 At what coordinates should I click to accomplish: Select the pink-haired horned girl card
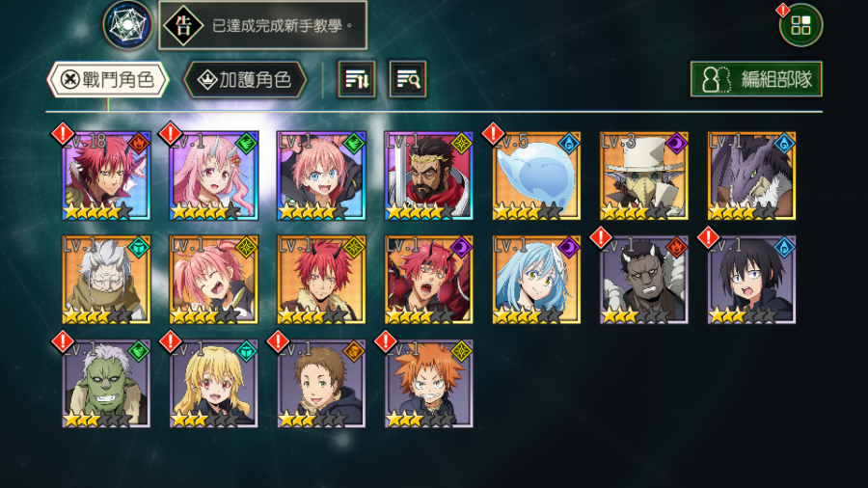pos(214,176)
